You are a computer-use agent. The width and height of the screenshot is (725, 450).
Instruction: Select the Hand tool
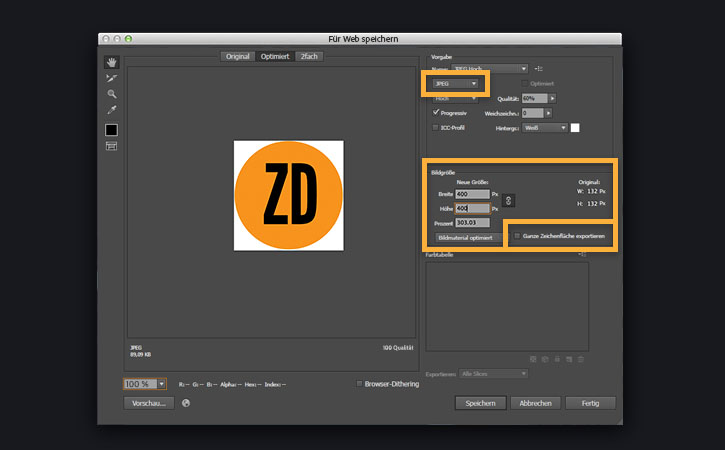pyautogui.click(x=111, y=62)
